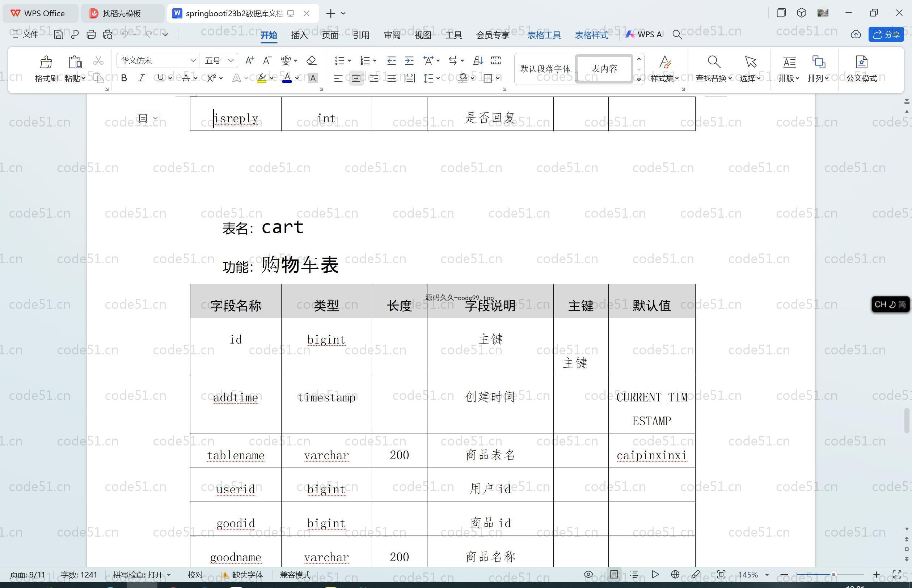This screenshot has width=912, height=588.
Task: Click the Save document icon
Action: point(58,34)
